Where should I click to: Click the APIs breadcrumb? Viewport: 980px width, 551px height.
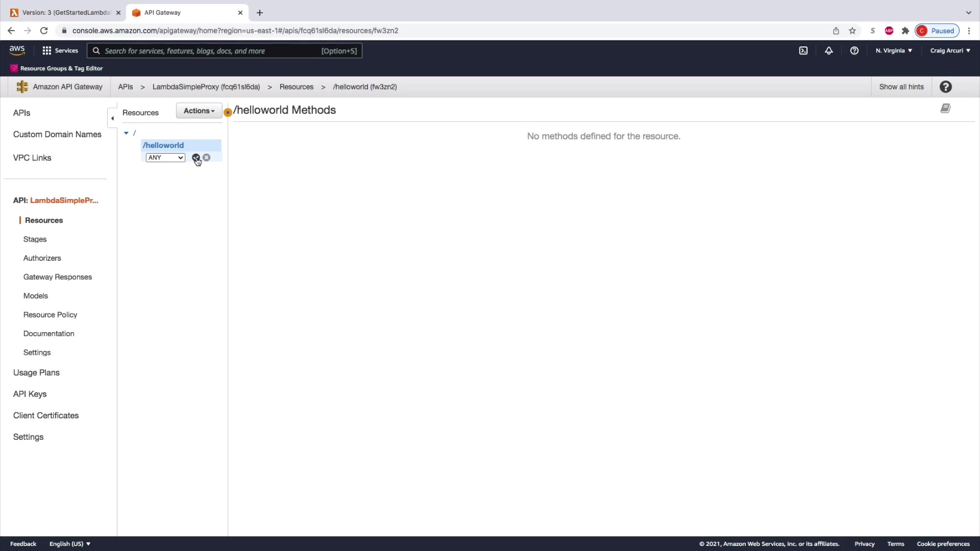(125, 87)
